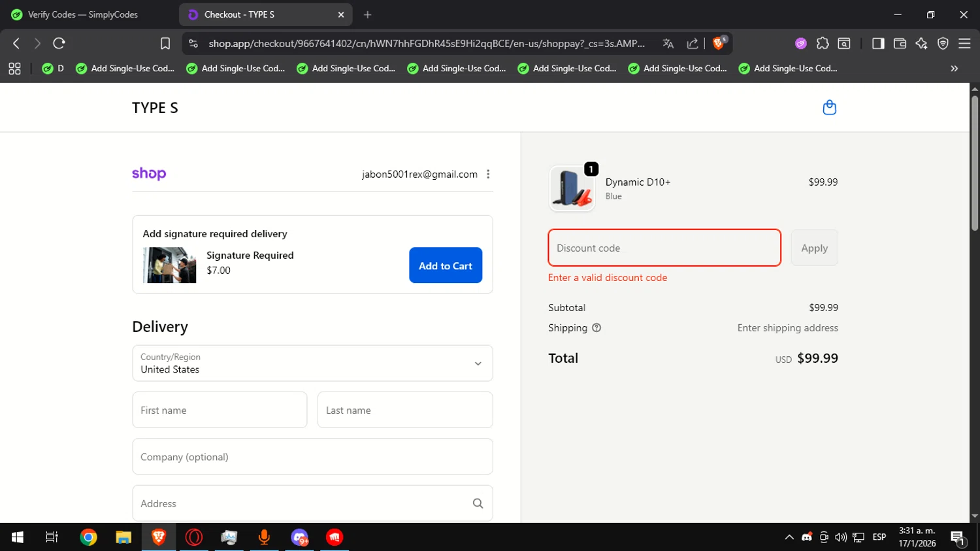Open the Discord taskbar icon with 9+ badge
980x551 pixels.
pyautogui.click(x=299, y=537)
